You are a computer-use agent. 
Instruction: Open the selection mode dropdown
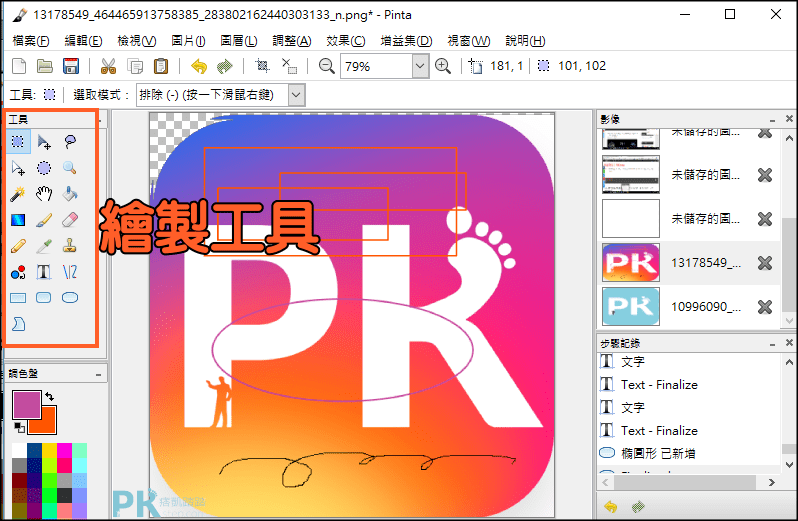tap(297, 95)
